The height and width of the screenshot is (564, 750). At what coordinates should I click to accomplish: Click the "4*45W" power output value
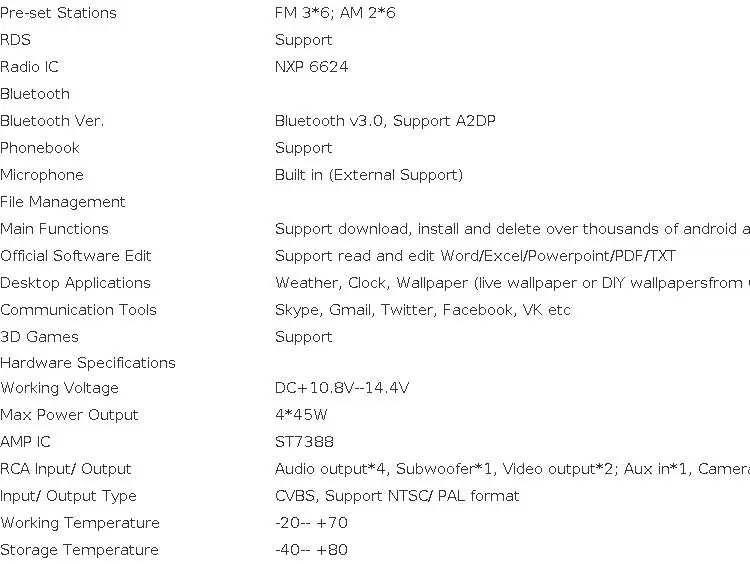point(301,415)
